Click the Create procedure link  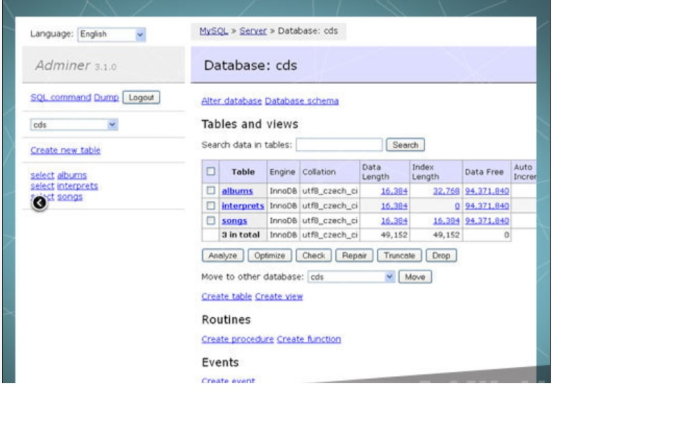(237, 339)
